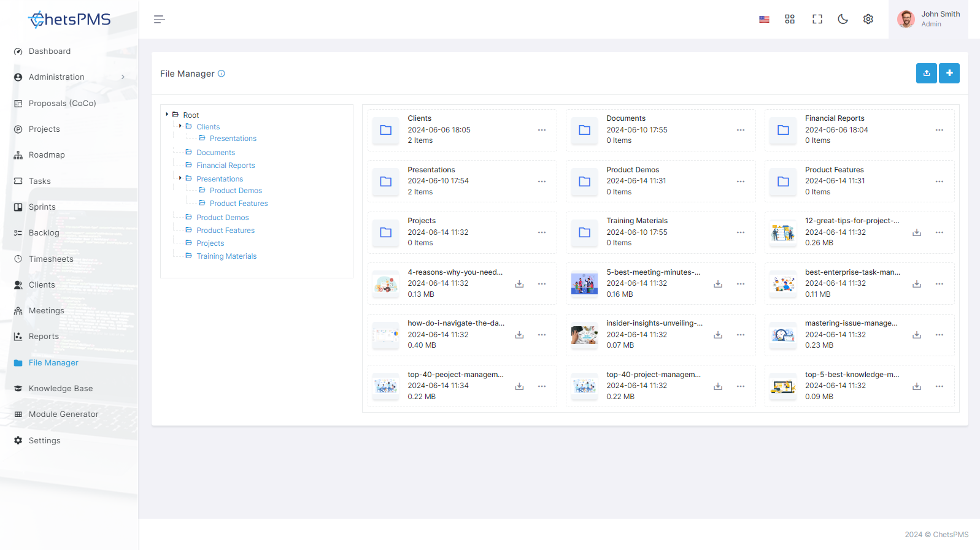The height and width of the screenshot is (550, 980).
Task: Open the Product Demos folder card icon
Action: click(x=585, y=181)
